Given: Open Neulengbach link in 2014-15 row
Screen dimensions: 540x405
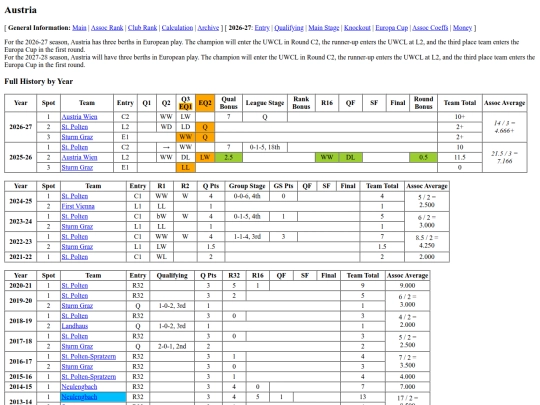Looking at the screenshot, I should click(x=79, y=387).
